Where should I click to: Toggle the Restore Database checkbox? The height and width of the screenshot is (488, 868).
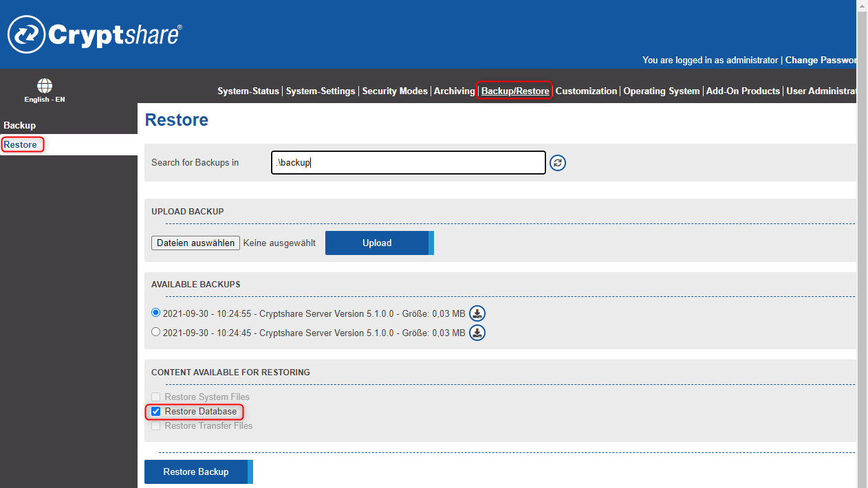click(156, 412)
